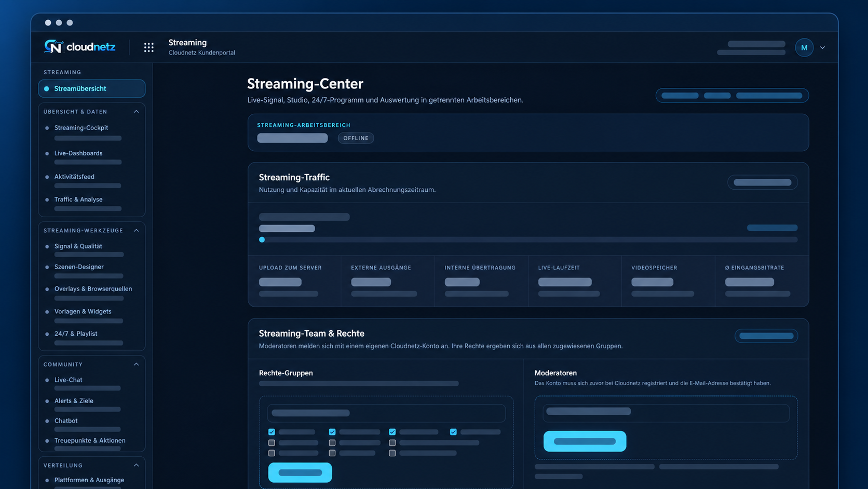
Task: Click the STREAMING-ARBEITSBEREICH label
Action: tap(304, 125)
